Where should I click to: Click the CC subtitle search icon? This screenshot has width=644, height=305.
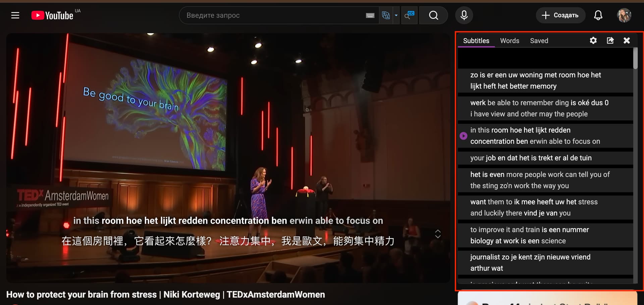click(409, 15)
